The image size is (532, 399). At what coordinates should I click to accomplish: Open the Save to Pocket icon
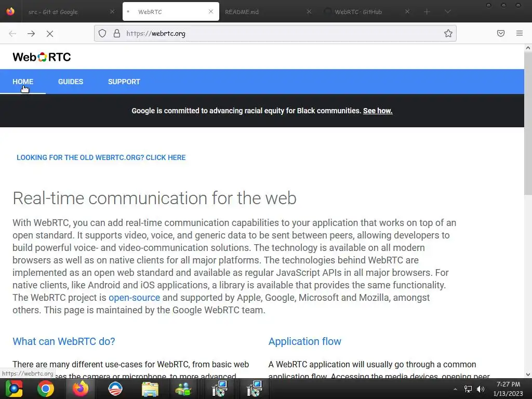point(501,33)
